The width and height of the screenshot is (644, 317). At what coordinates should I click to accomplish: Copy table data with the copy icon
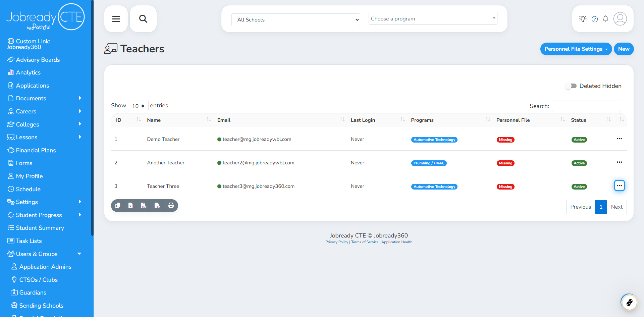pyautogui.click(x=118, y=206)
